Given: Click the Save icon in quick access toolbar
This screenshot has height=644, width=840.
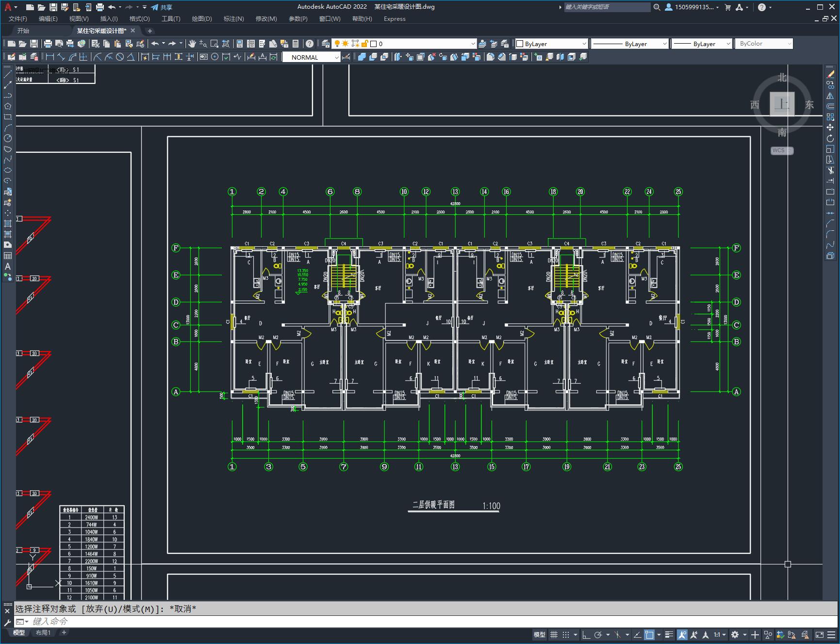Looking at the screenshot, I should [53, 7].
